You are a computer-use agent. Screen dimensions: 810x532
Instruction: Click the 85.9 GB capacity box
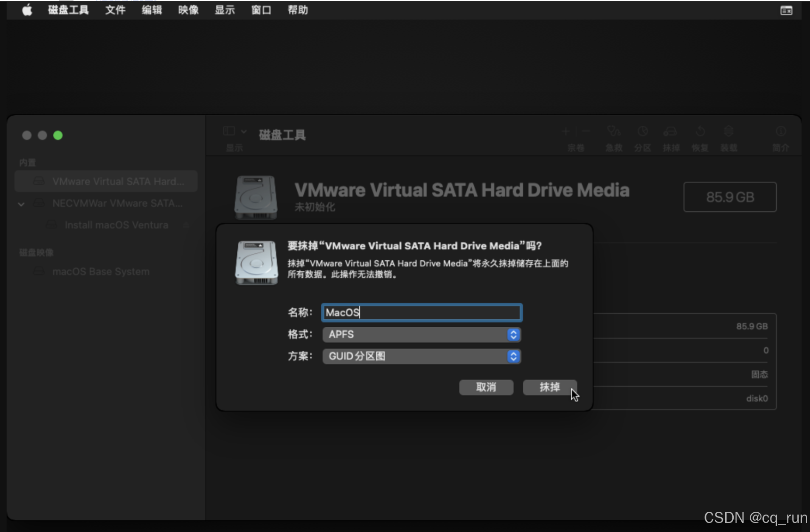(730, 197)
